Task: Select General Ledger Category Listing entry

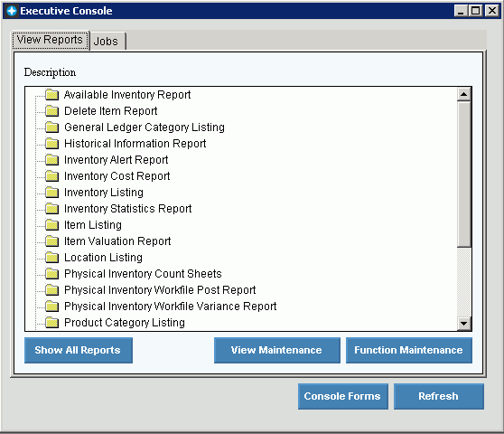Action: pos(145,127)
